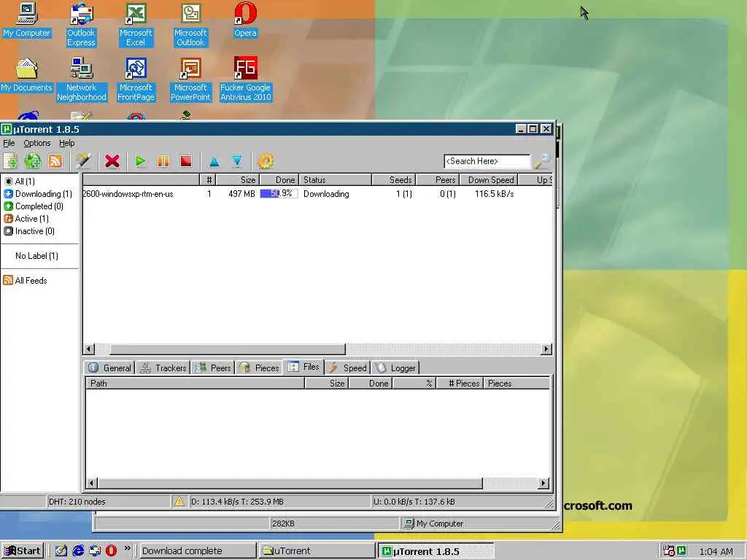Open the Microsoft Outlook desktop icon
The width and height of the screenshot is (747, 560).
pos(190,25)
